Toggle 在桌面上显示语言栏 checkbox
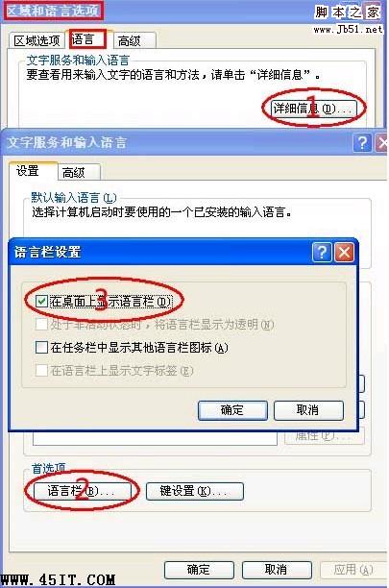This screenshot has height=588, width=389. pyautogui.click(x=41, y=301)
